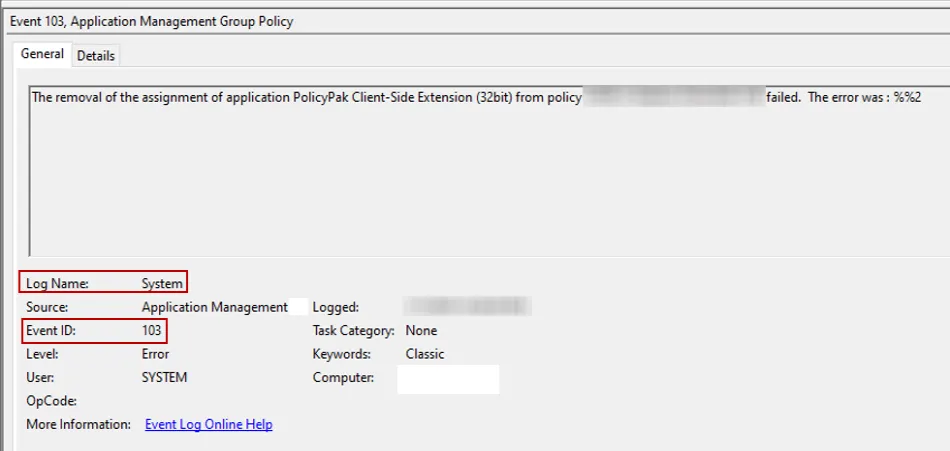Screen dimensions: 950x451
Task: Click the blank Computer name field
Action: [447, 379]
